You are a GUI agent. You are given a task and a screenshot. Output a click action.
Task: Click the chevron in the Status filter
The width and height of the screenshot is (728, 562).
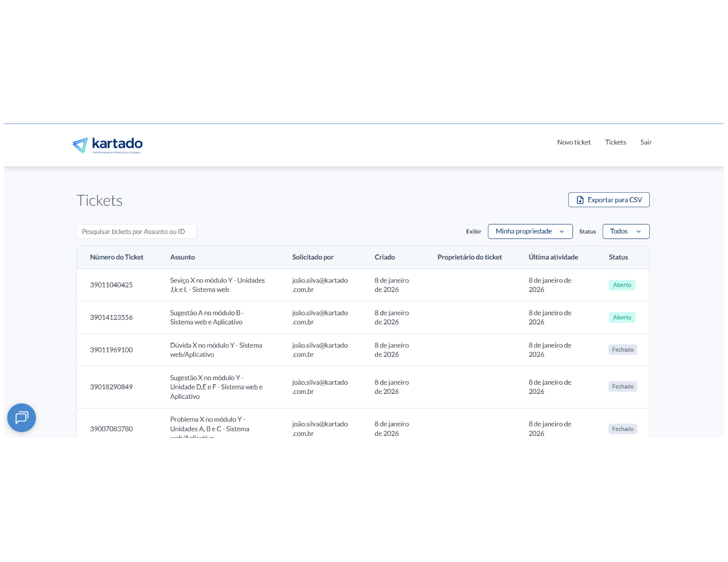pos(638,232)
